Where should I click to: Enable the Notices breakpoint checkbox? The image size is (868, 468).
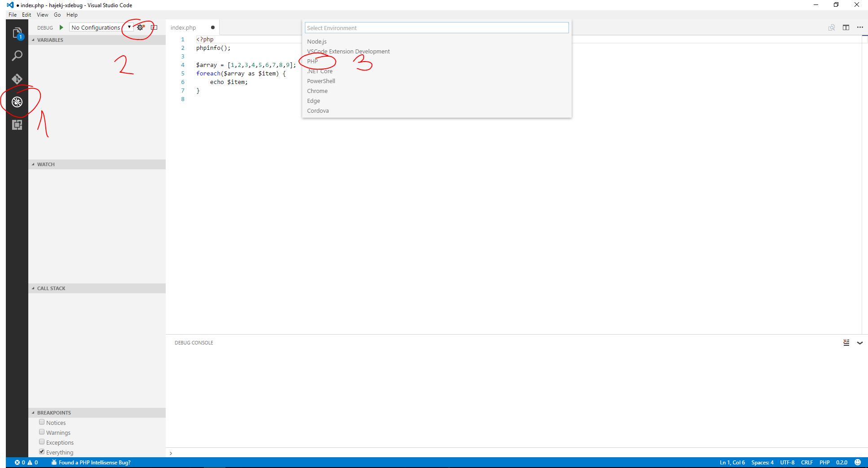click(42, 422)
